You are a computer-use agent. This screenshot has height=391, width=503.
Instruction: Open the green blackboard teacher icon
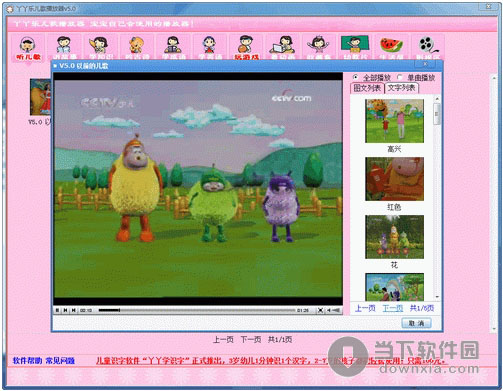point(355,48)
